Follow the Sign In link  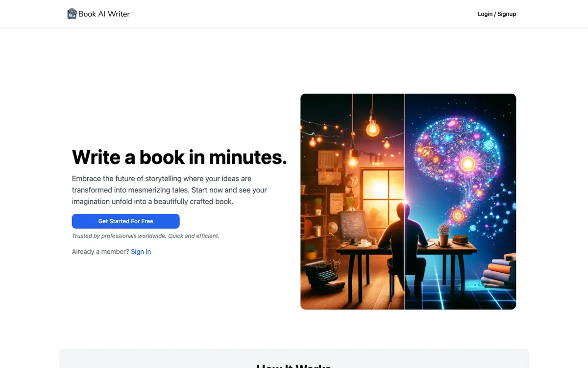coord(141,252)
